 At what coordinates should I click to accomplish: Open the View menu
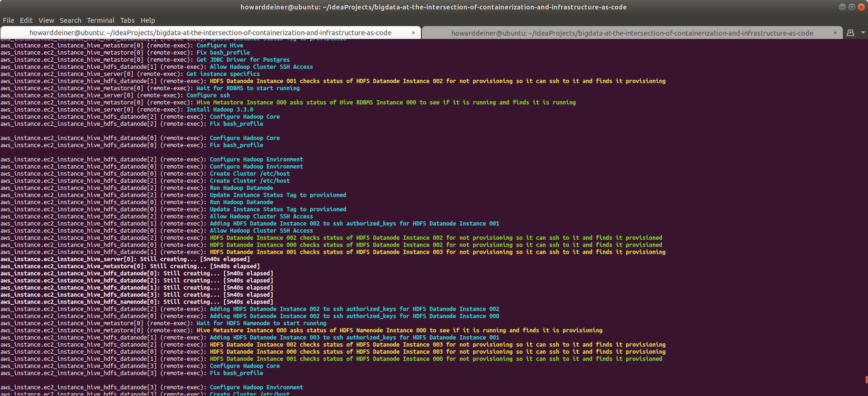click(x=46, y=20)
